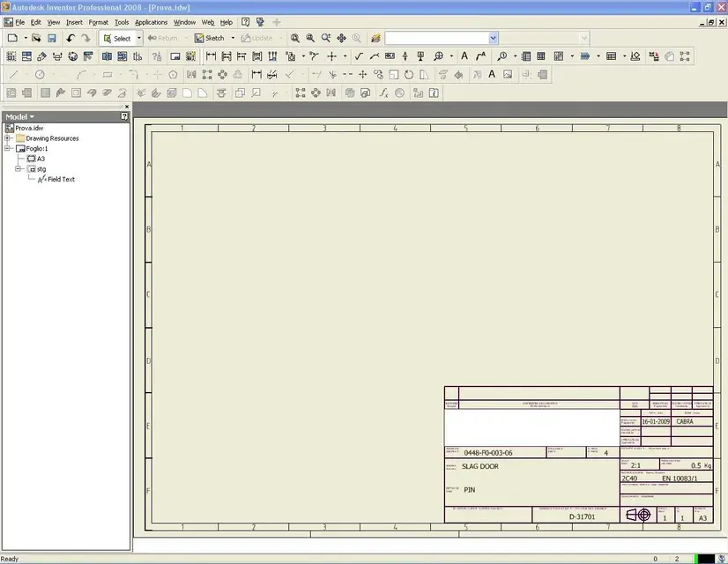The height and width of the screenshot is (564, 728).
Task: Click the PIN description text
Action: click(x=470, y=490)
